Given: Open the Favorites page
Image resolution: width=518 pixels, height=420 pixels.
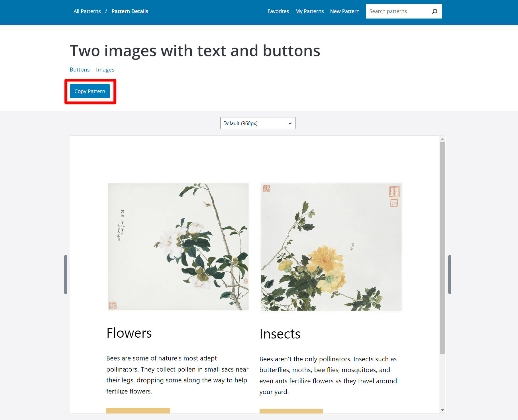Looking at the screenshot, I should coord(278,11).
